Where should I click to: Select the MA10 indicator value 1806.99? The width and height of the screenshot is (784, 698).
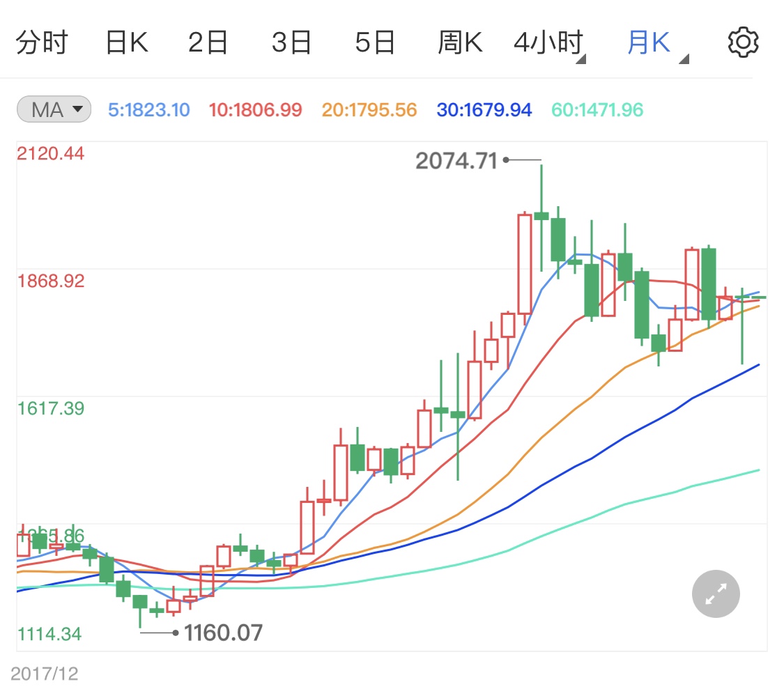(256, 109)
